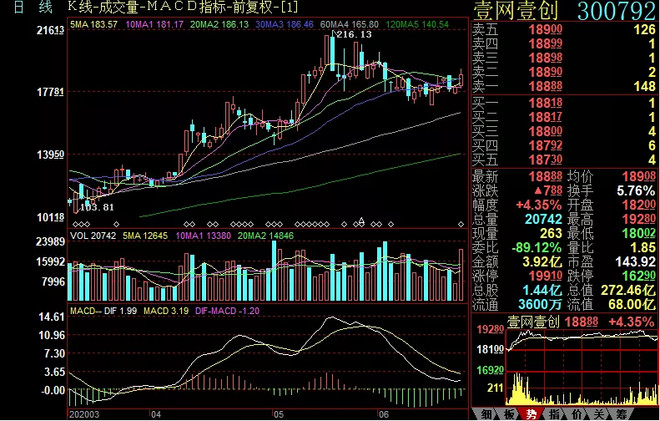This screenshot has height=421, width=660.
Task: Click the 最低 value 180.02
Action: click(x=637, y=233)
